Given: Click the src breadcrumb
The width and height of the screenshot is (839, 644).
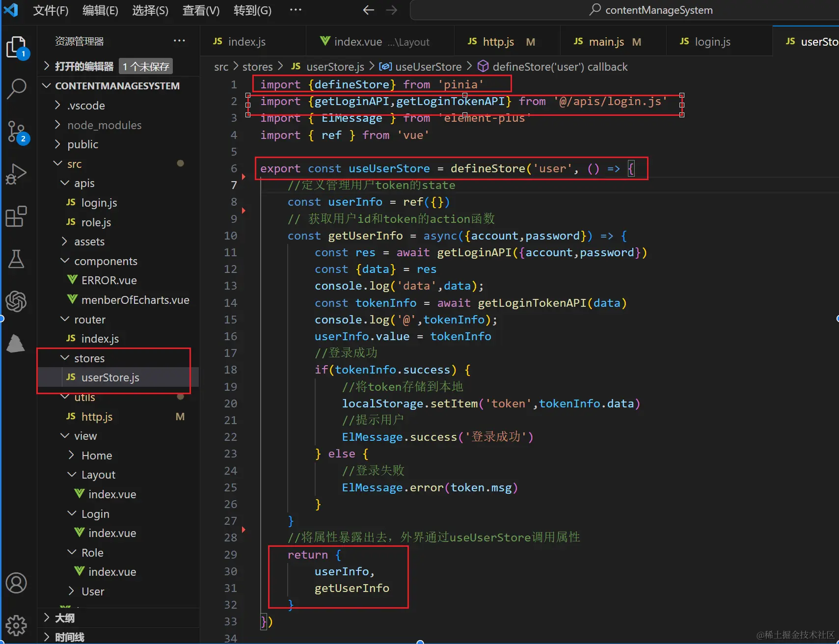Looking at the screenshot, I should pos(221,67).
